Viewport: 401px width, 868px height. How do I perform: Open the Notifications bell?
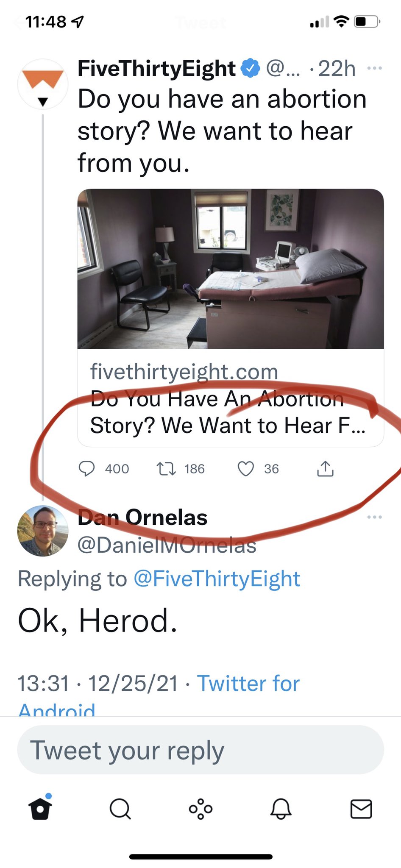coord(281,809)
